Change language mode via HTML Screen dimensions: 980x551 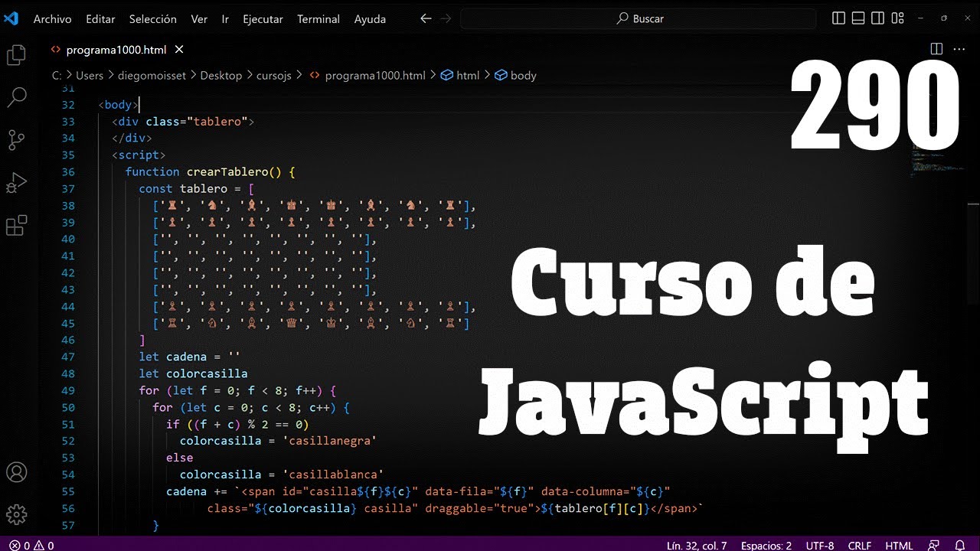(899, 546)
